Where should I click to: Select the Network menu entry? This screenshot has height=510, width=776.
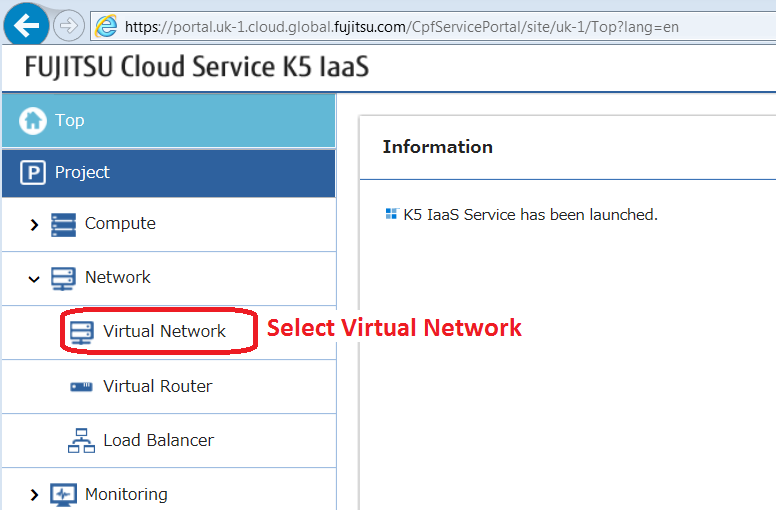(118, 277)
